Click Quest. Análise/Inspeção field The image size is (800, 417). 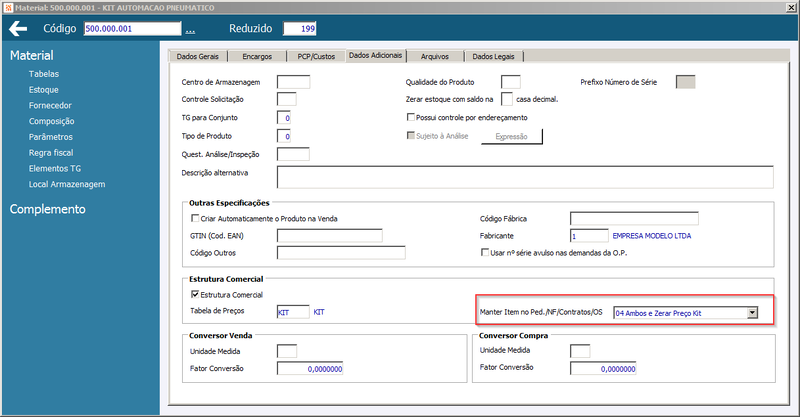[293, 154]
